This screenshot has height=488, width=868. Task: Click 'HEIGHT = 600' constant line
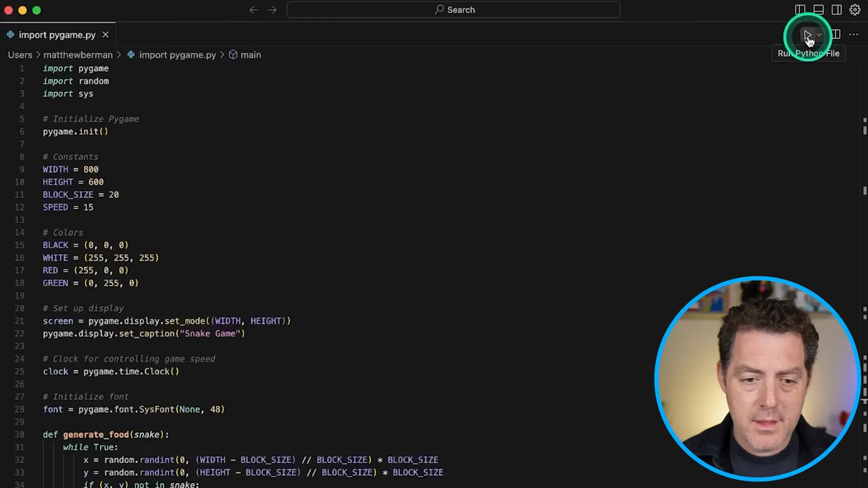tap(73, 182)
